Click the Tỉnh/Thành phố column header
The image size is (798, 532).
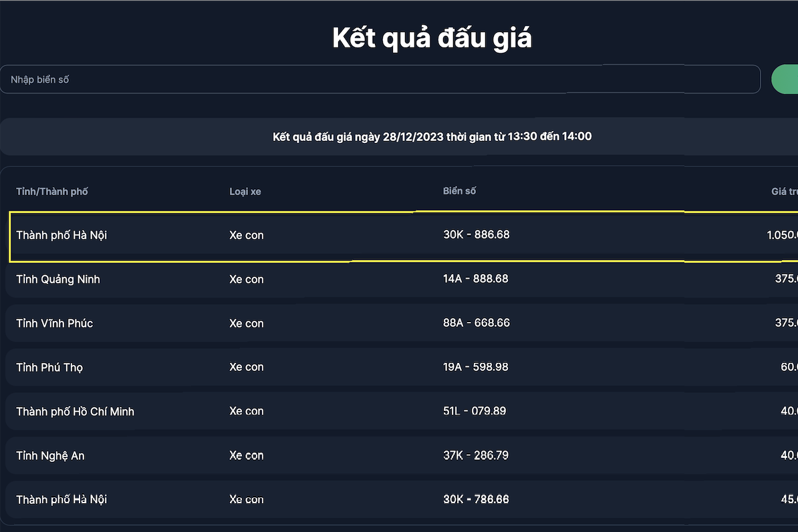(x=52, y=192)
